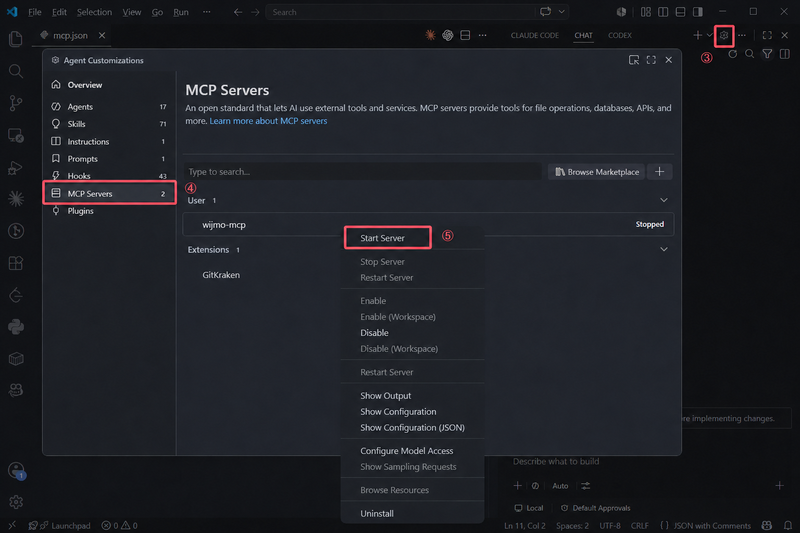This screenshot has height=533, width=800.
Task: Select the GitKraken server row
Action: point(429,275)
